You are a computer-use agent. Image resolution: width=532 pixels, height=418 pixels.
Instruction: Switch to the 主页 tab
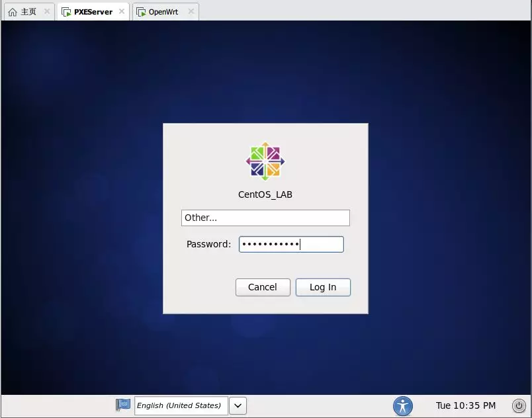pos(28,12)
